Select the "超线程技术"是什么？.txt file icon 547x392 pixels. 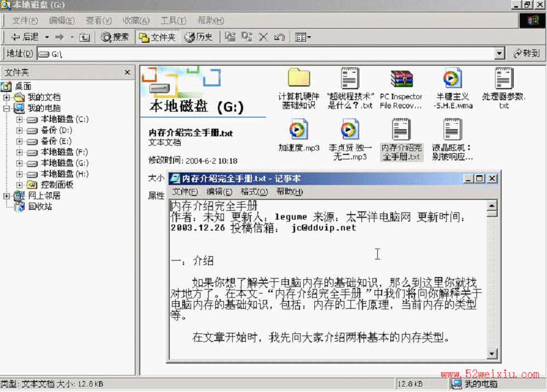[x=350, y=77]
